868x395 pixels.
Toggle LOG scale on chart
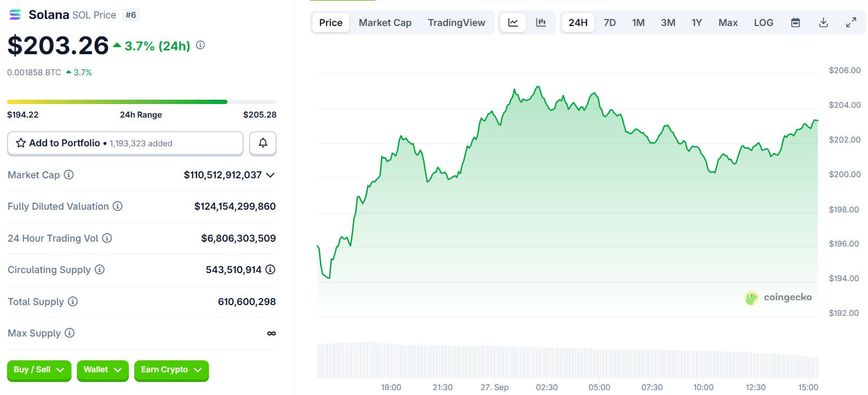coord(763,23)
